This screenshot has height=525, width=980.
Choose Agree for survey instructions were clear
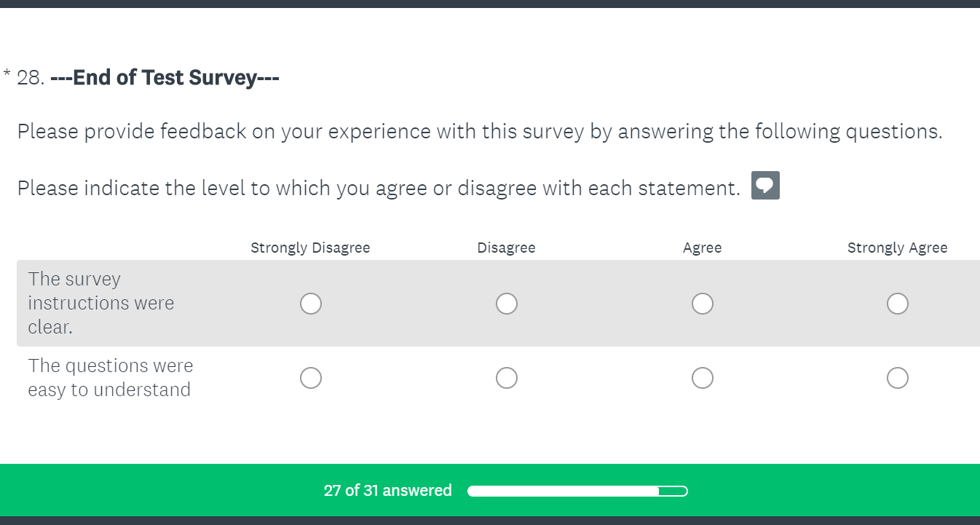click(x=703, y=304)
